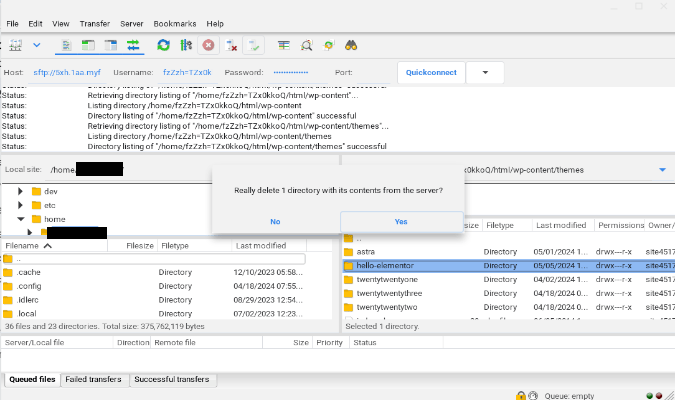
Task: Select twentytwentythree remote directory
Action: [x=509, y=293]
